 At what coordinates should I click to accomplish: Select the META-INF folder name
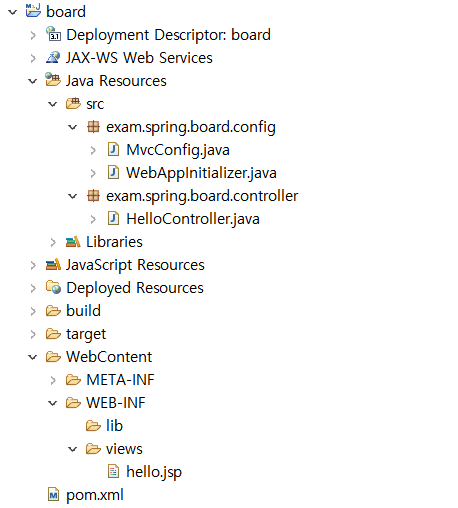(120, 380)
